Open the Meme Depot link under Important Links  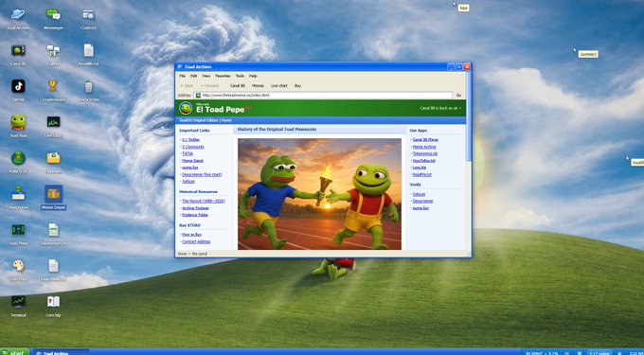pos(192,161)
